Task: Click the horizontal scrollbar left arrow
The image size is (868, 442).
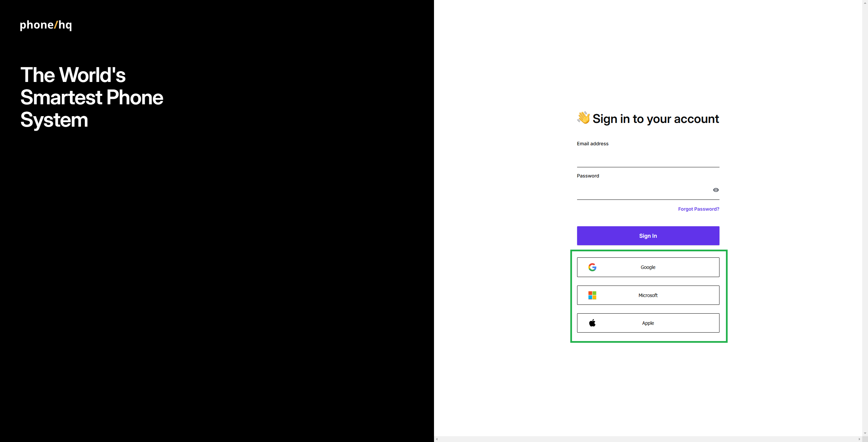Action: tap(437, 439)
